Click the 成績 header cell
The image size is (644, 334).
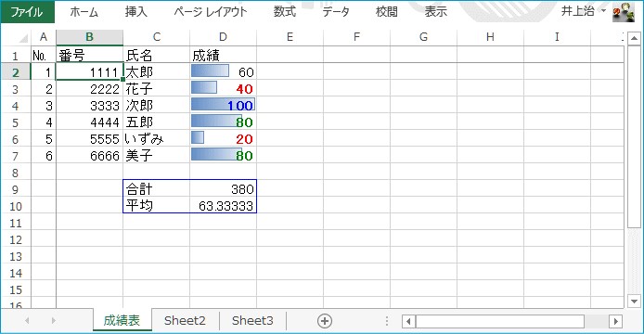[223, 55]
